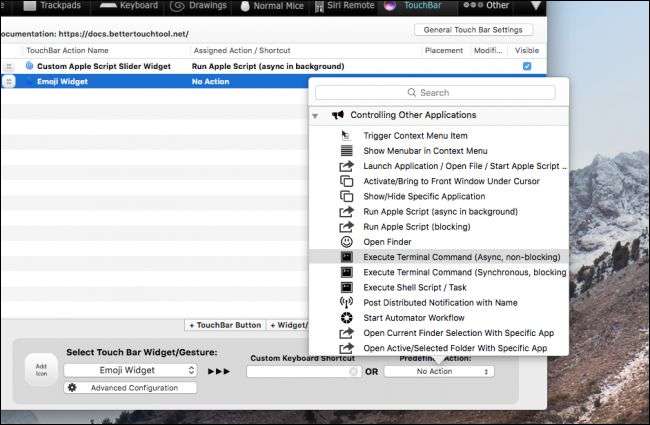Toggle Visible checkbox for Custom Apple Script Slider
The image size is (650, 425).
527,66
